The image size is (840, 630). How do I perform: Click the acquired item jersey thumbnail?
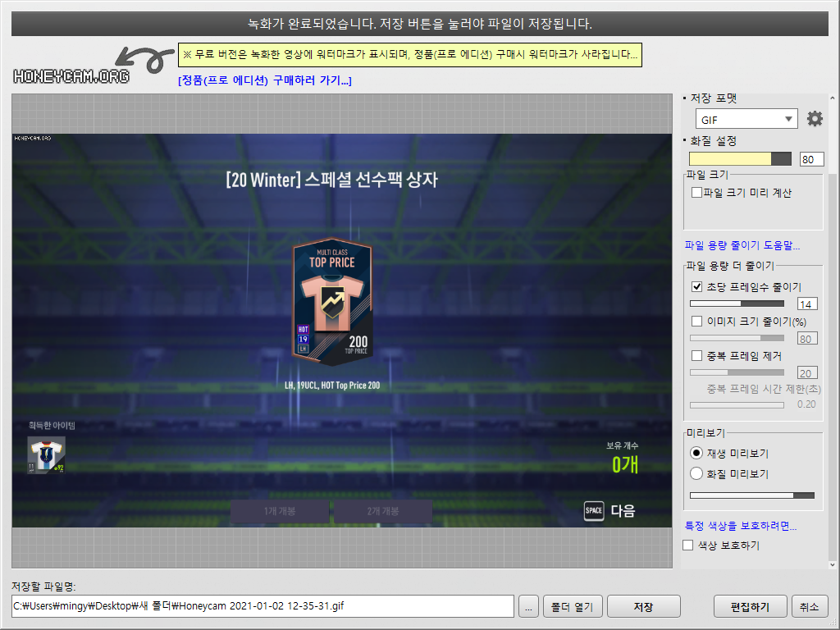click(x=47, y=454)
